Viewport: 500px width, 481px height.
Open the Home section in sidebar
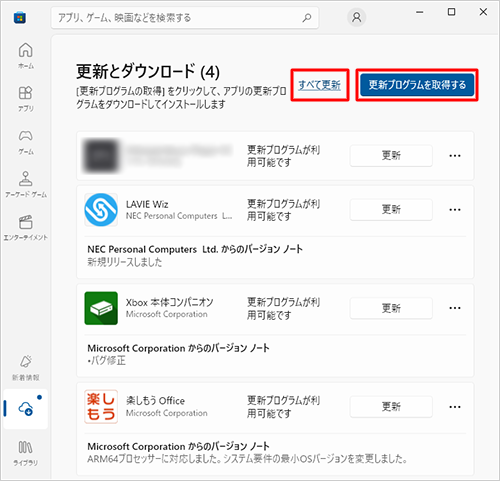pyautogui.click(x=26, y=56)
